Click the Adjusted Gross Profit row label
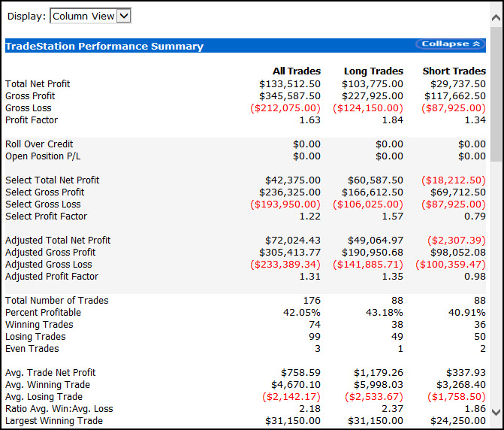 tap(50, 252)
